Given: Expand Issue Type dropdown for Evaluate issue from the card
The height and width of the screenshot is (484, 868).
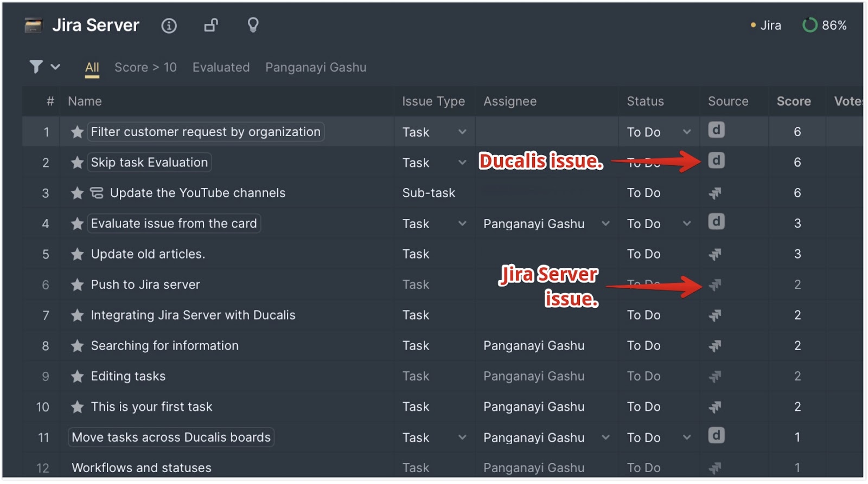Looking at the screenshot, I should tap(462, 223).
